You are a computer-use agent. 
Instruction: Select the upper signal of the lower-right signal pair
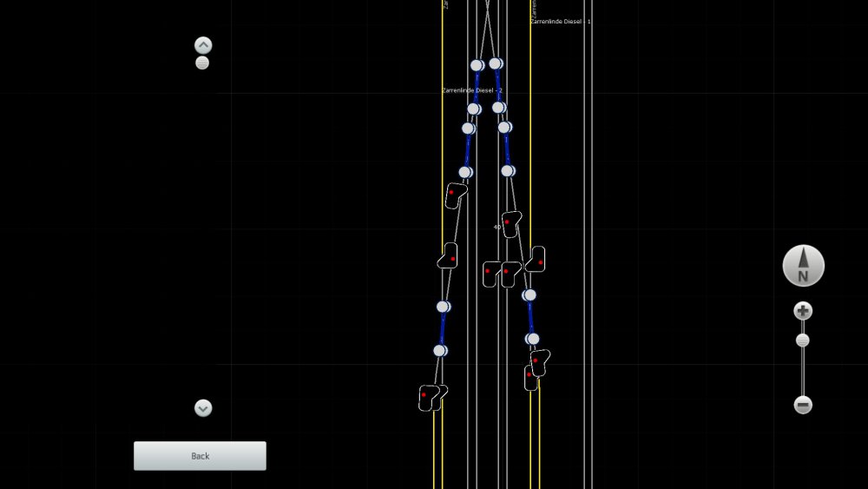[540, 361]
